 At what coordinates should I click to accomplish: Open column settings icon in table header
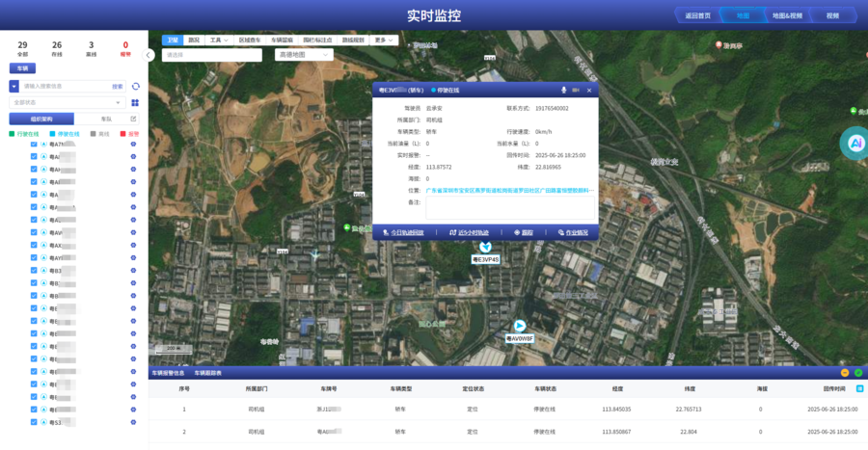(859, 388)
